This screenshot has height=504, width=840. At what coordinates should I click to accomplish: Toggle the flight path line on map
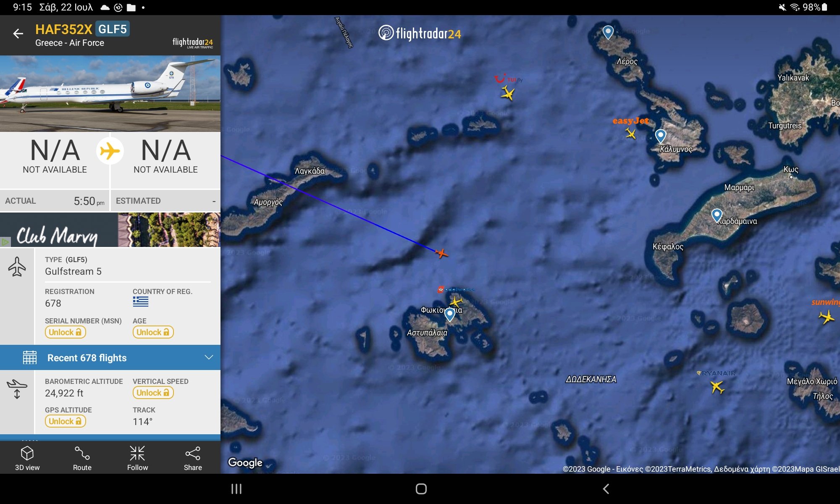[x=81, y=457]
